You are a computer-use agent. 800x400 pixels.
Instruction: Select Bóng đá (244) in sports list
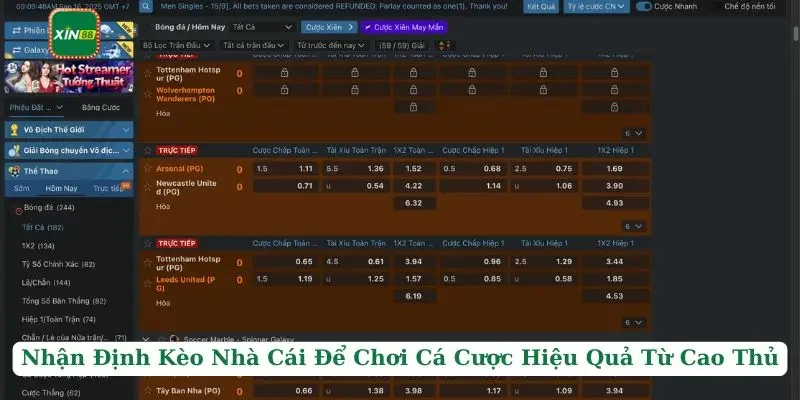pyautogui.click(x=49, y=208)
